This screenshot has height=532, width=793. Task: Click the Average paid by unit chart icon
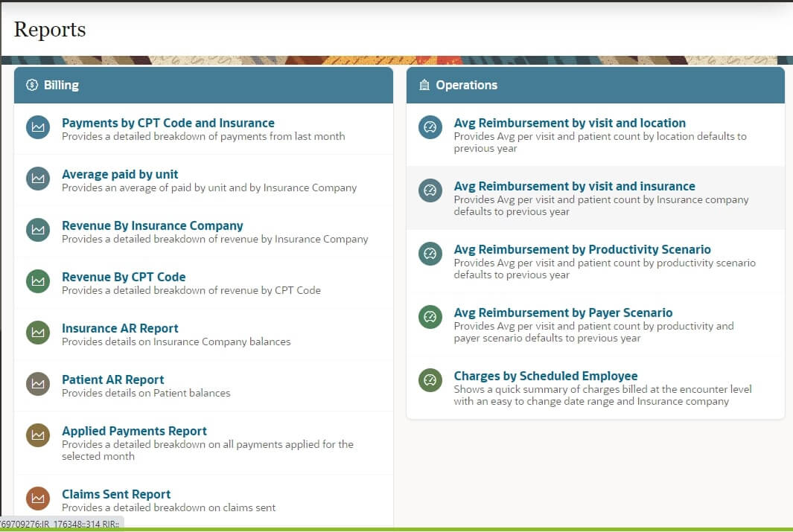click(x=37, y=179)
